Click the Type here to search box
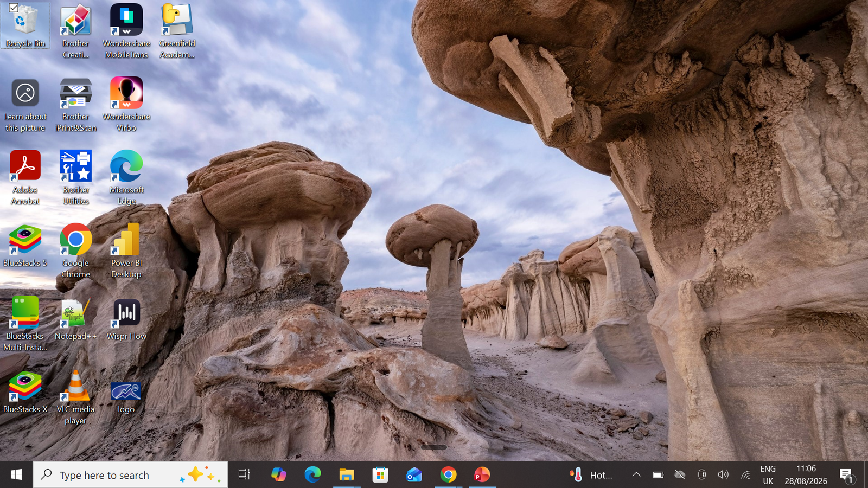This screenshot has width=868, height=488. (x=130, y=475)
